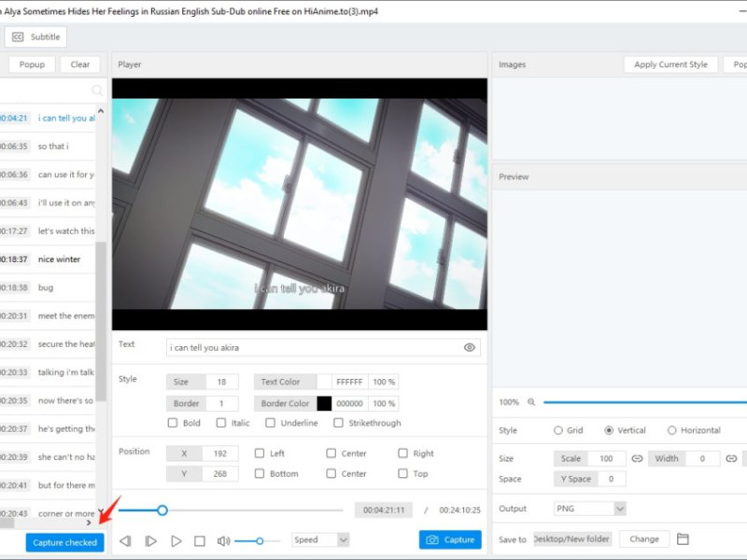Toggle the link icon after Width field
This screenshot has width=747, height=560.
[731, 458]
